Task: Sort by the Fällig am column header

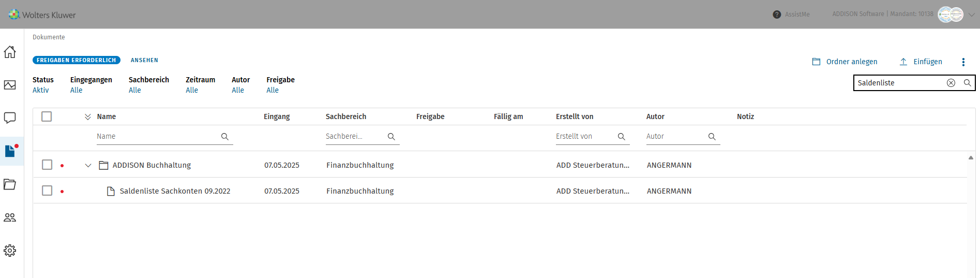Action: pyautogui.click(x=508, y=116)
